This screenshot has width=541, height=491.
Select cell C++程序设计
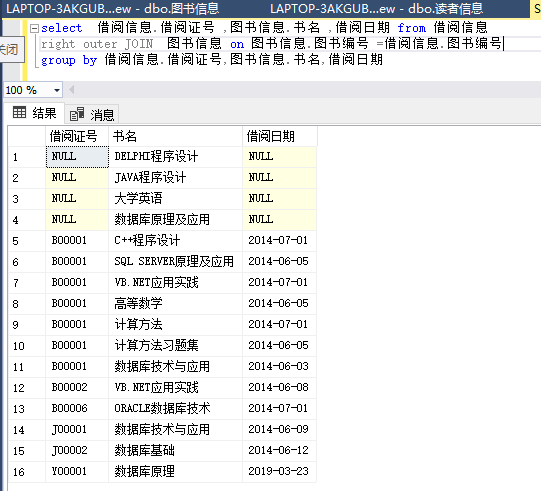tap(176, 241)
